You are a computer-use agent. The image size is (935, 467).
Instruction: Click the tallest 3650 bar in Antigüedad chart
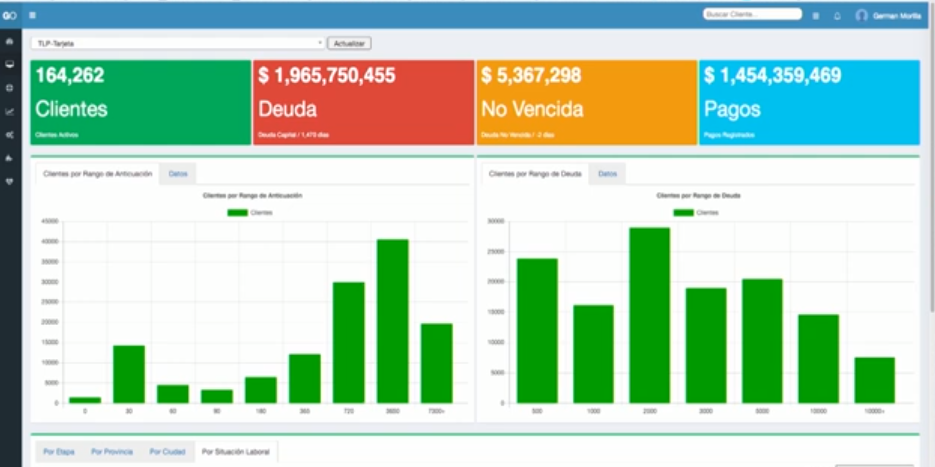pos(392,321)
